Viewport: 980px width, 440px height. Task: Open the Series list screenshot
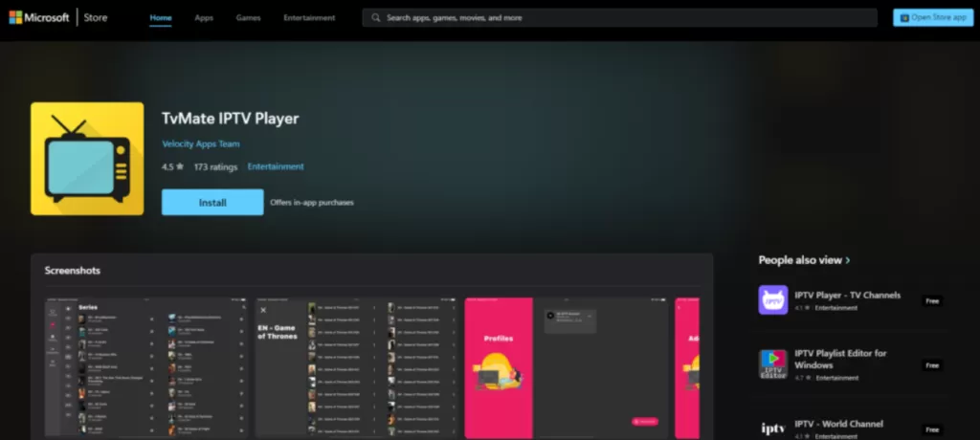coord(146,367)
